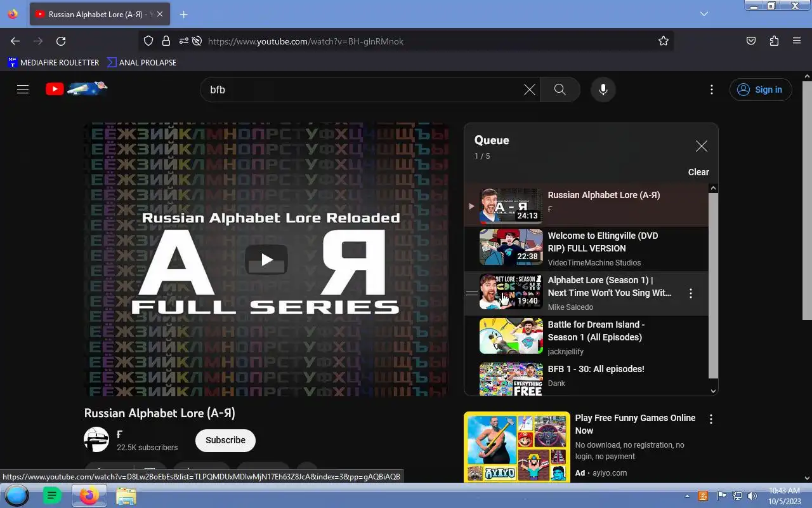Image resolution: width=812 pixels, height=508 pixels.
Task: Open the green app on taskbar
Action: pyautogui.click(x=52, y=495)
